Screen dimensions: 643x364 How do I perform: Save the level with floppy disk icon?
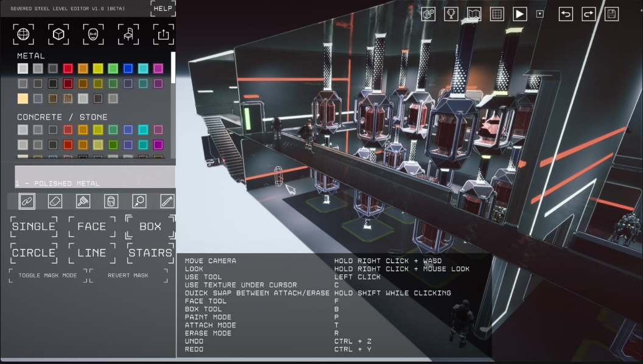point(611,14)
